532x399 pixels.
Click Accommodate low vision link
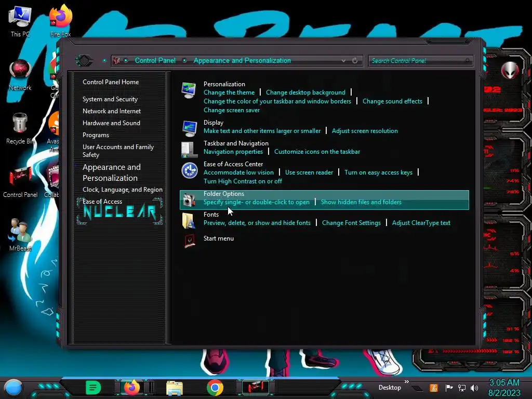[x=238, y=172]
